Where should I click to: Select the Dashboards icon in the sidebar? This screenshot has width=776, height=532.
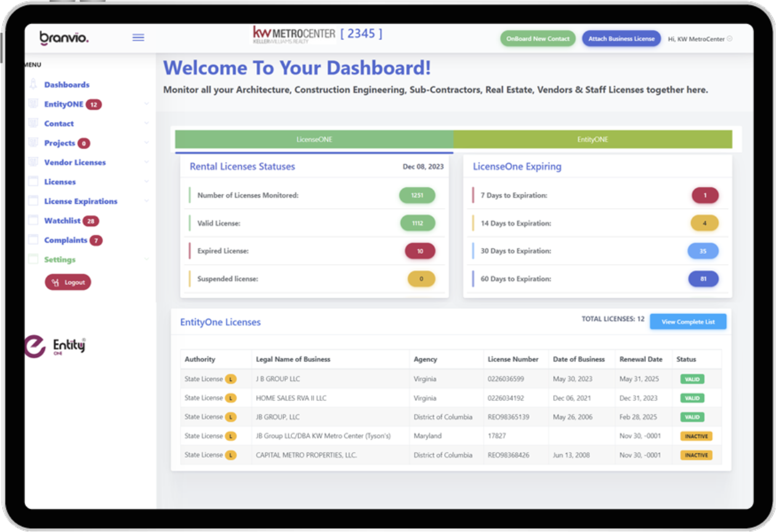[34, 84]
